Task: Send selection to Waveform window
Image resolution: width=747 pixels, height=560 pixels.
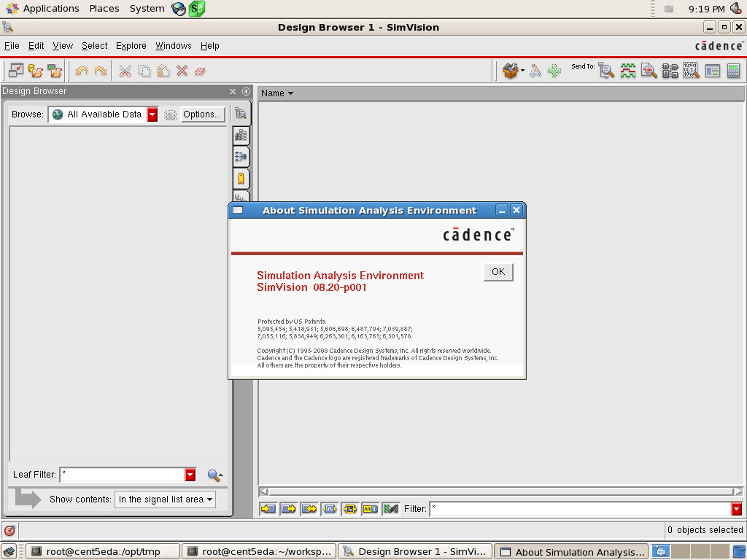Action: 628,71
